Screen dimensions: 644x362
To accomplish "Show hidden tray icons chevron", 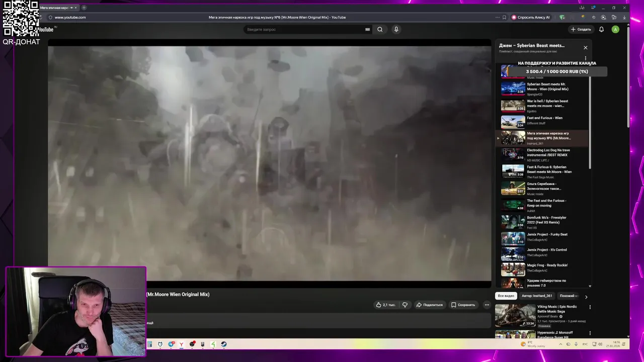I will tap(561, 344).
